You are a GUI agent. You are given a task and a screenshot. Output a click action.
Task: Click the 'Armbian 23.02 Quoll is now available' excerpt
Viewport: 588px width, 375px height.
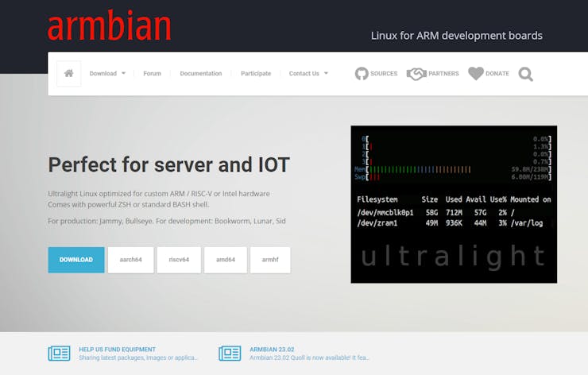tap(309, 358)
